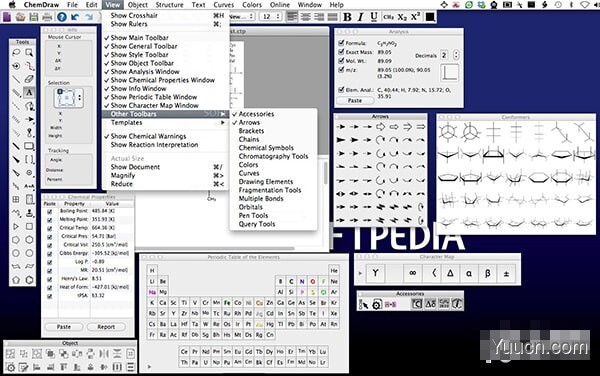Insert infinity symbol from Character Map
Image resolution: width=600 pixels, height=376 pixels.
(412, 273)
